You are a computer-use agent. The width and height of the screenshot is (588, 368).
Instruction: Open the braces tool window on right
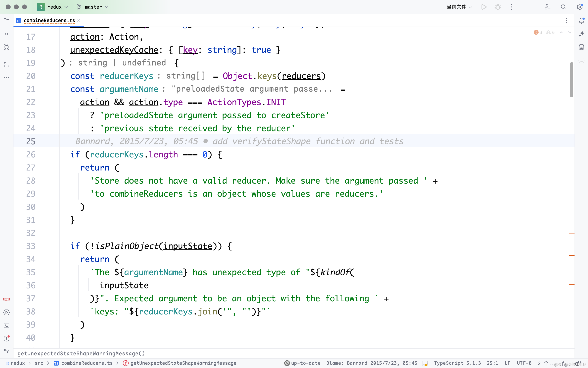581,60
